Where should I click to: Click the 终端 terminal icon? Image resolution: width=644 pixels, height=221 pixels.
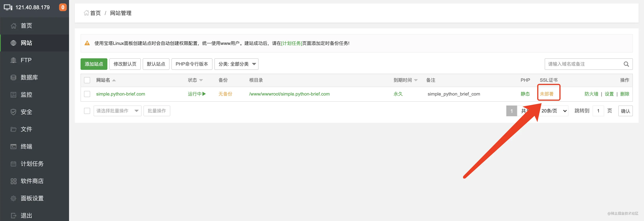[x=13, y=147]
